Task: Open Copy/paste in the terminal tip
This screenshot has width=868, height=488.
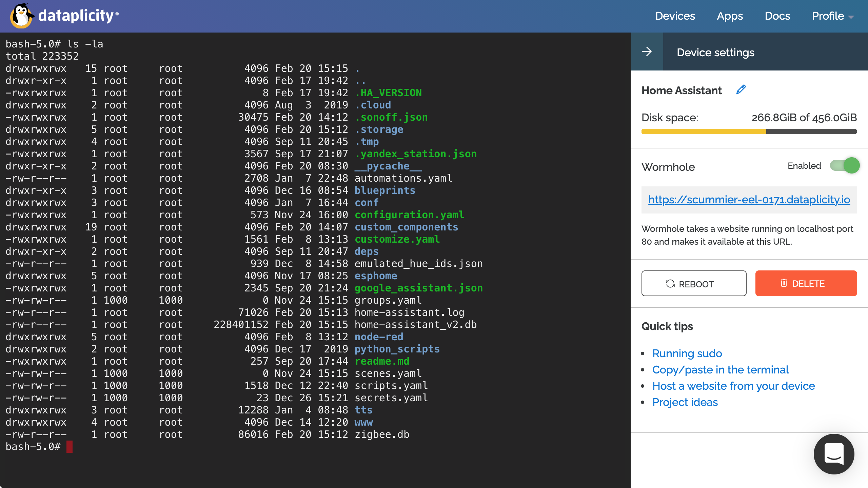Action: coord(720,370)
